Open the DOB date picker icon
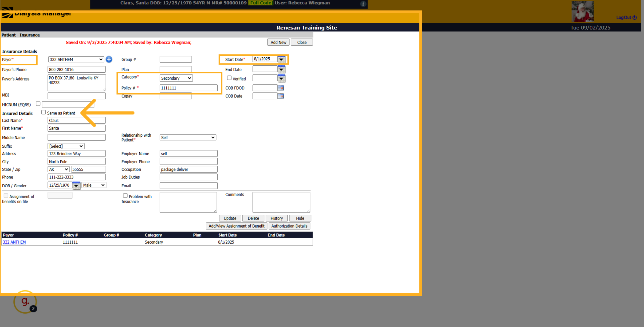This screenshot has height=327, width=644. click(x=76, y=185)
